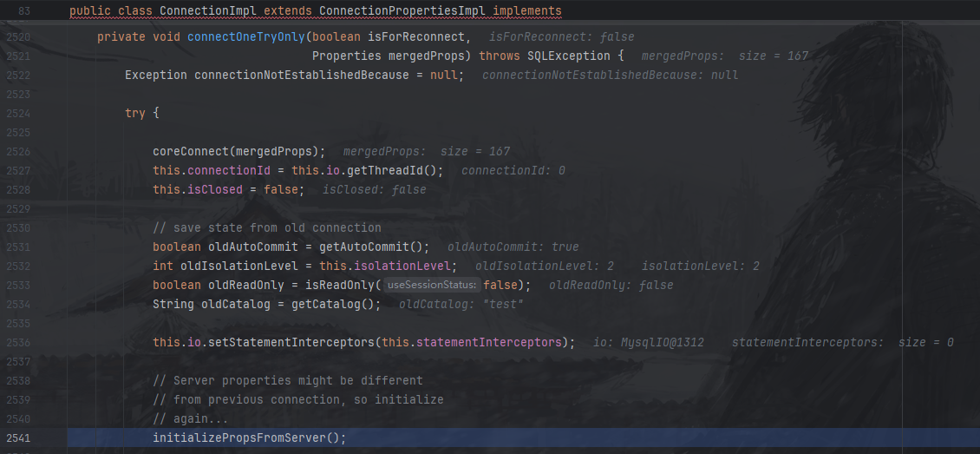
Task: Click line number 2520 in the gutter
Action: (18, 37)
